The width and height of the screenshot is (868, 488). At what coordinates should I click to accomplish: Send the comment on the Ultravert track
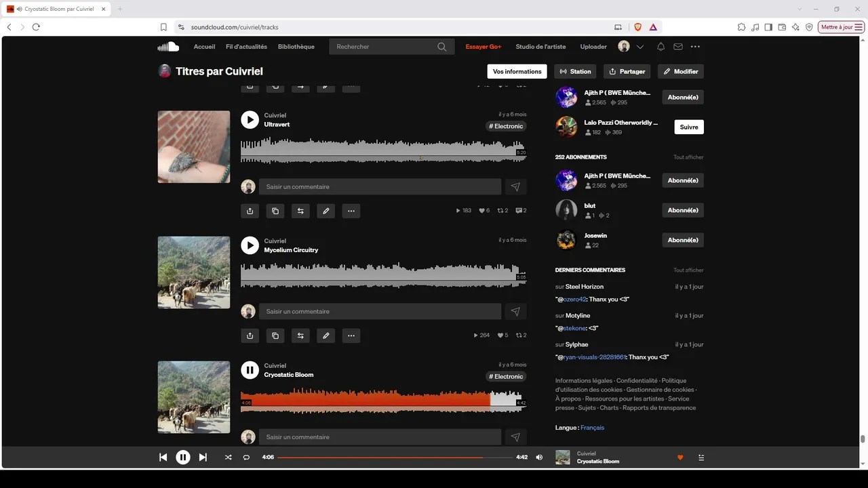515,186
